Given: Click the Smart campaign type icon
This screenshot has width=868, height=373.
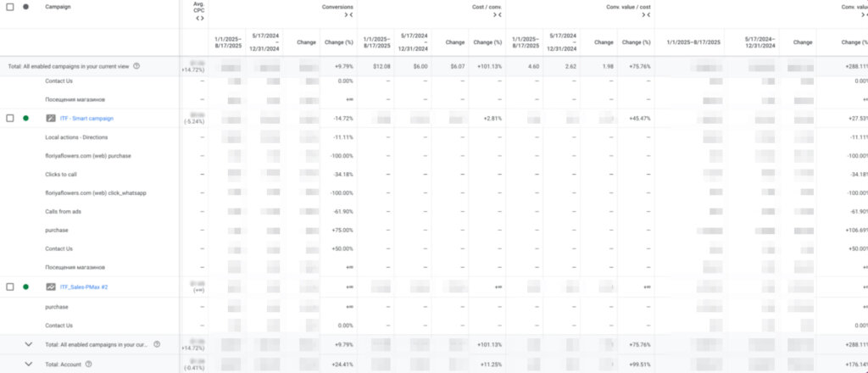Looking at the screenshot, I should pyautogui.click(x=50, y=119).
